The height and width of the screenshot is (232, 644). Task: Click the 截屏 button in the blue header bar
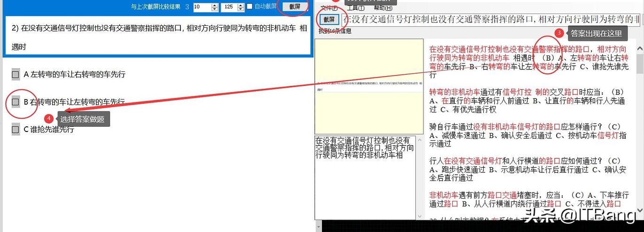pos(295,7)
